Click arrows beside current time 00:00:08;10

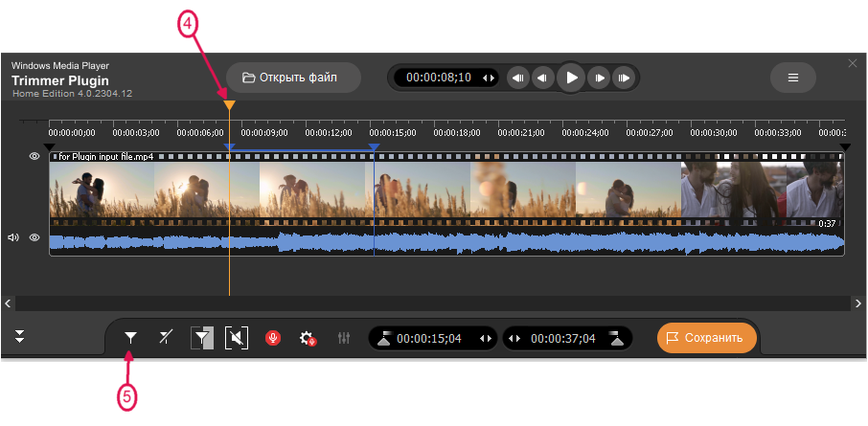pyautogui.click(x=489, y=78)
